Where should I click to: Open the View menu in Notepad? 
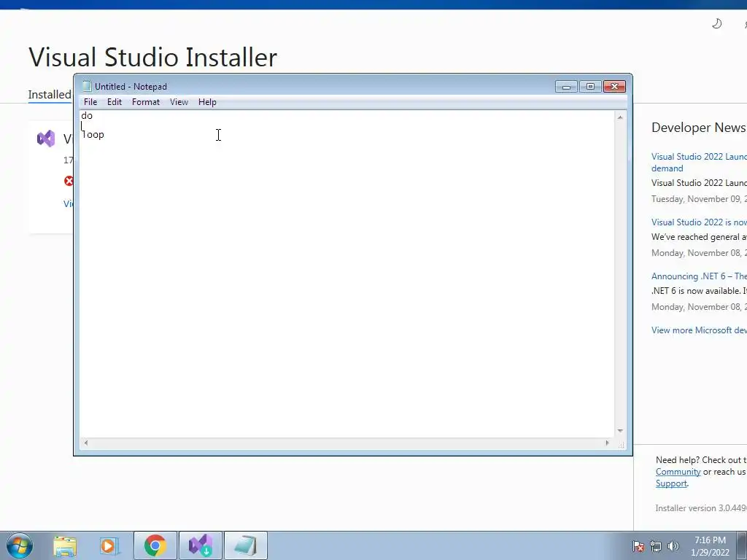179,102
